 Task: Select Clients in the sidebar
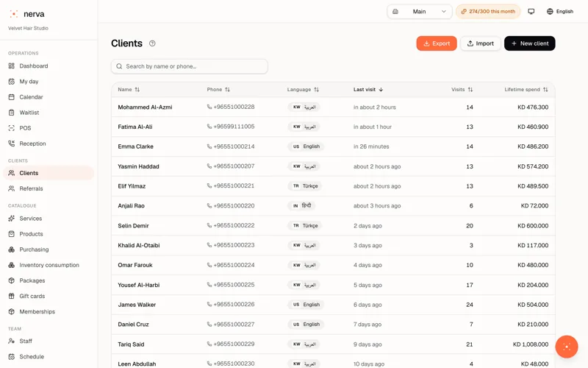pyautogui.click(x=49, y=173)
